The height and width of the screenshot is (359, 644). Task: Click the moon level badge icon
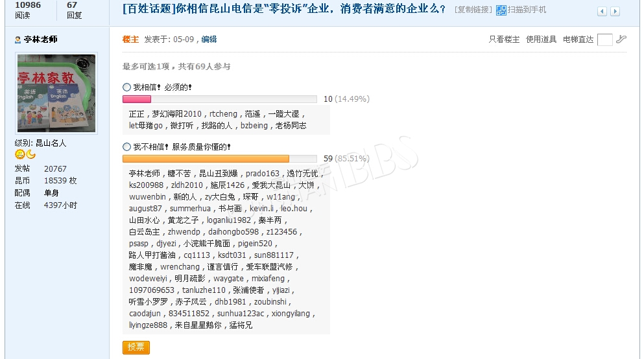click(x=30, y=154)
